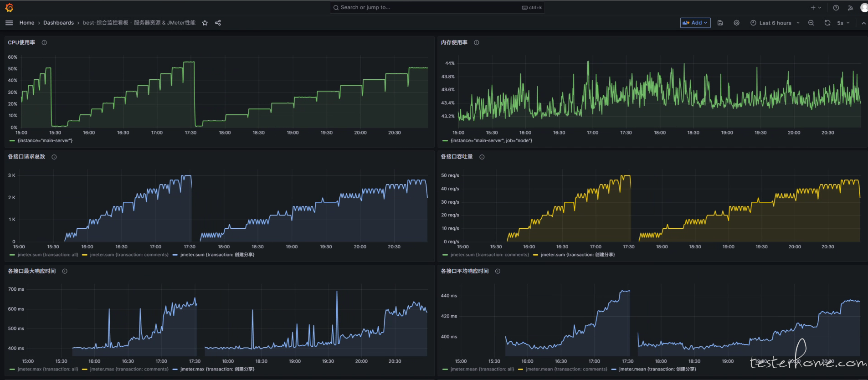This screenshot has height=380, width=868.
Task: Save the dashboard with disk icon
Action: (x=720, y=23)
